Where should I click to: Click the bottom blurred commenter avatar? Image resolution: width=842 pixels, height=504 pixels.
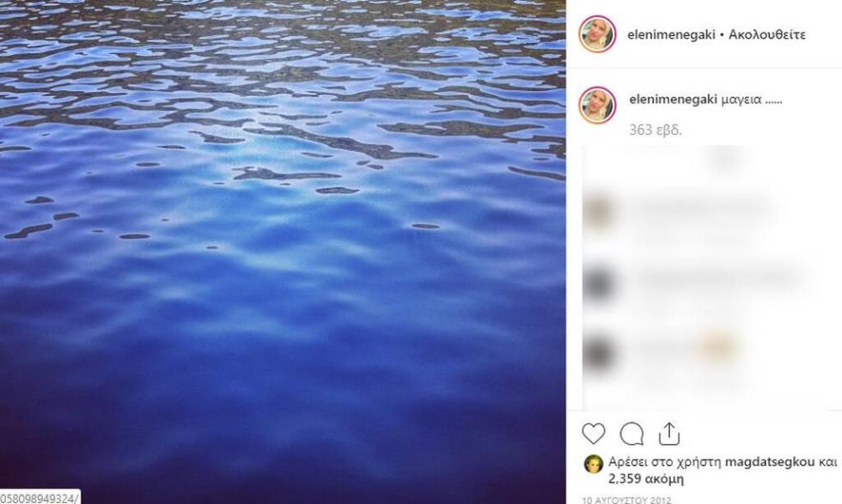(598, 352)
